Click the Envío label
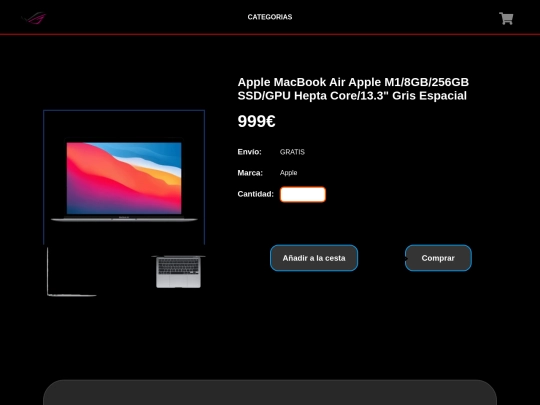540x405 pixels. pos(249,152)
